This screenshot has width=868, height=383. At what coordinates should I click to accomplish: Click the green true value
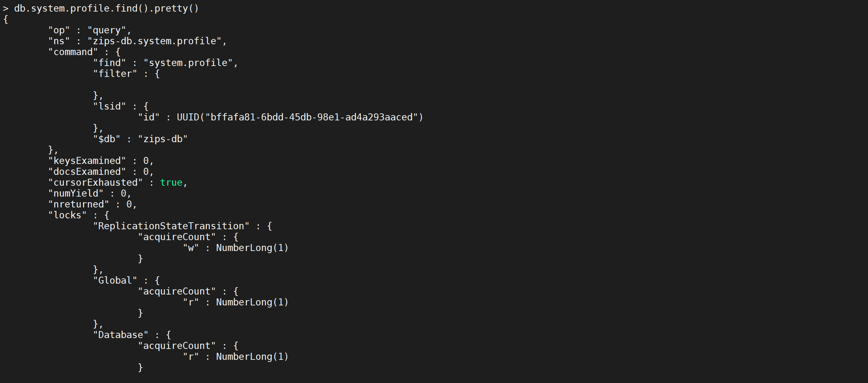tap(171, 183)
